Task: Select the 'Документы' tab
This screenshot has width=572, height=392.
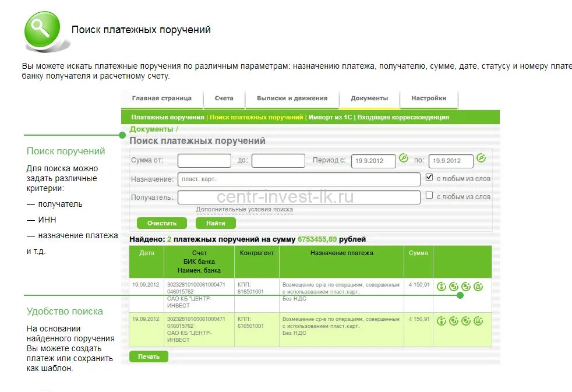Action: pos(369,98)
